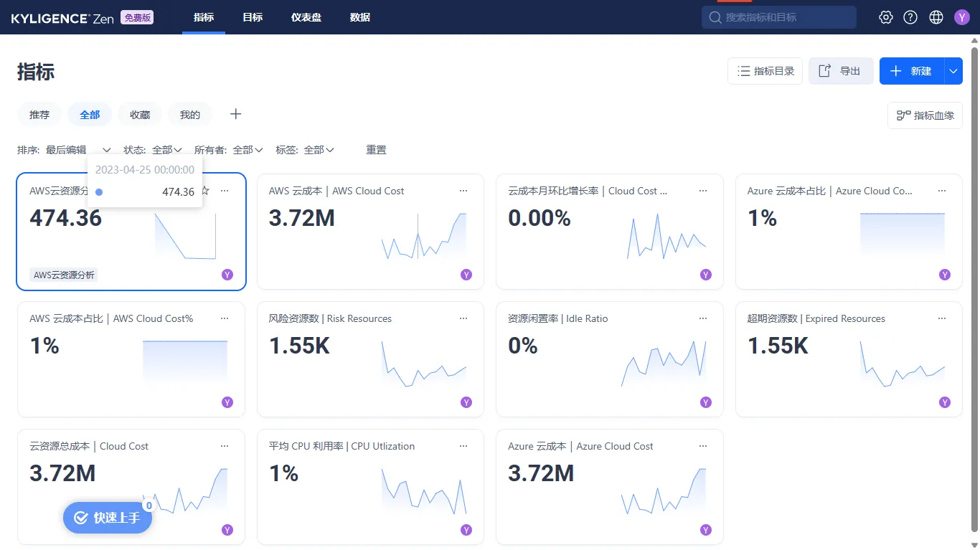Open the 风险资源数 Risk Resources title

[x=330, y=318]
